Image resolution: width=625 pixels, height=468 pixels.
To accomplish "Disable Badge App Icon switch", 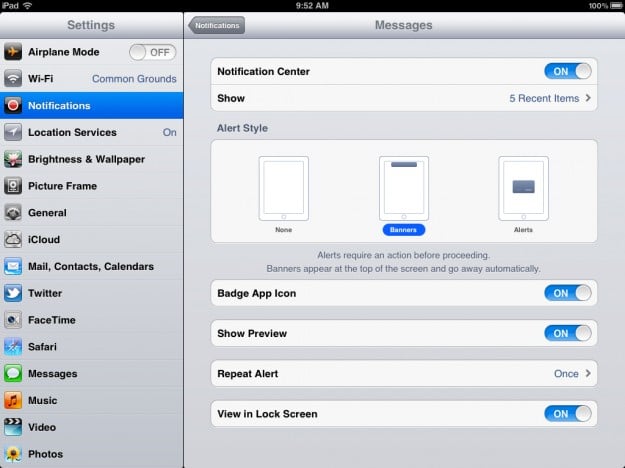I will [x=568, y=293].
